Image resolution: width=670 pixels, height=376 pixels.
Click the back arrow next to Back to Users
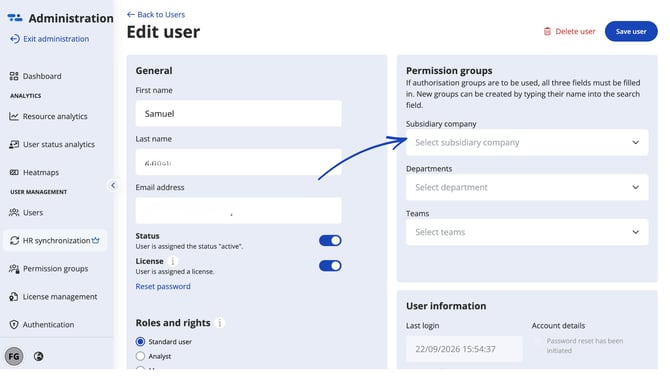tap(131, 15)
